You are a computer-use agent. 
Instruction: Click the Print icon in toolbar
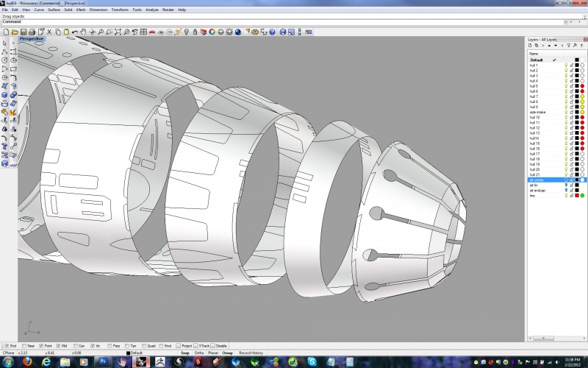point(32,32)
